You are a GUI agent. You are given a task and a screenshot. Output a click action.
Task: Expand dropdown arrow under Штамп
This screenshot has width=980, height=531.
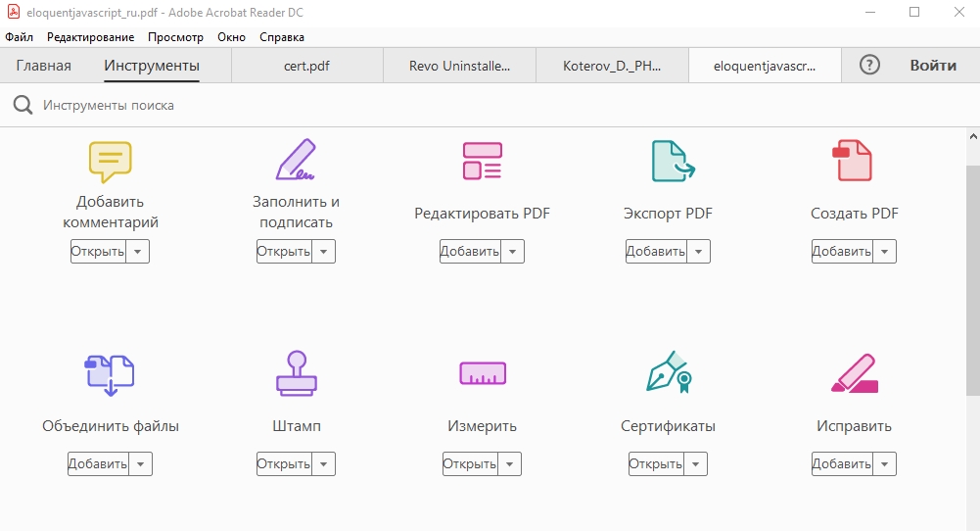pyautogui.click(x=323, y=464)
